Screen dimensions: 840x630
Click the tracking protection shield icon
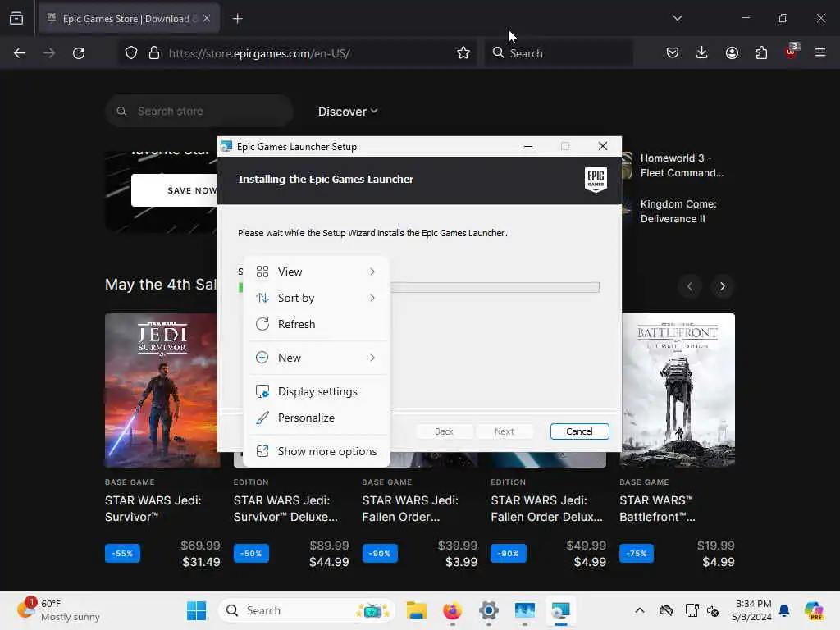(131, 53)
